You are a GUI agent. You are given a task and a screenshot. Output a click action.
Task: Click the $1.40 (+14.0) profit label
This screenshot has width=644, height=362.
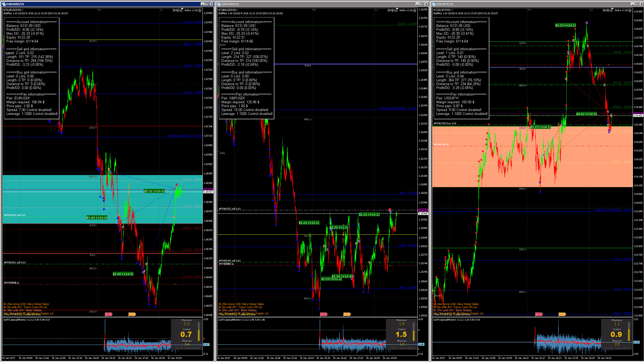coord(123,274)
